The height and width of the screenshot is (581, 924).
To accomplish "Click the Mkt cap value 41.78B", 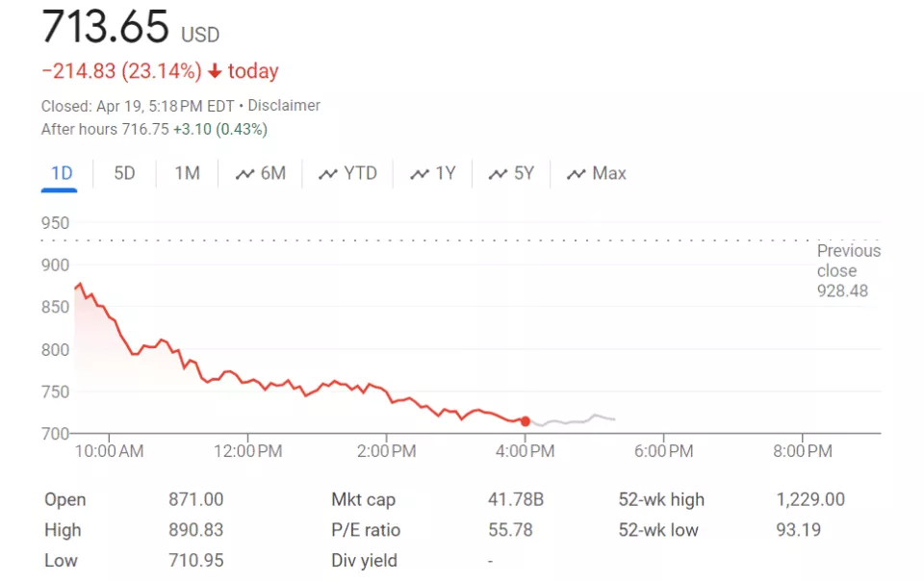I will click(516, 499).
